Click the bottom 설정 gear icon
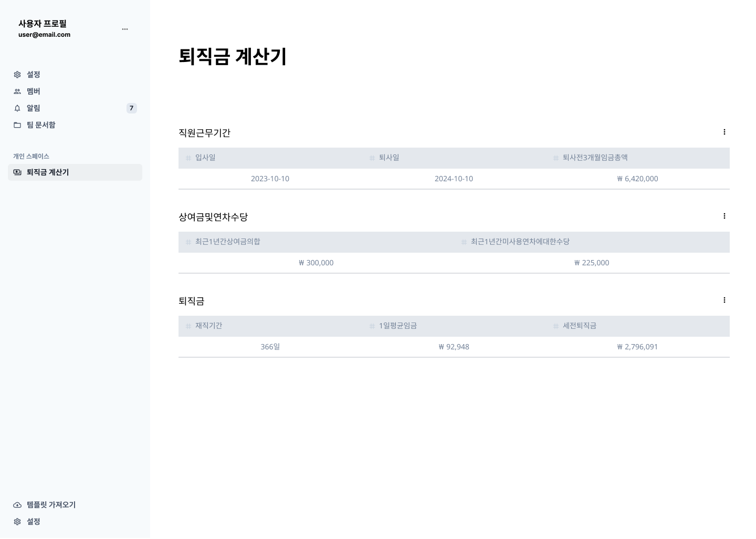The image size is (756, 539). click(17, 522)
